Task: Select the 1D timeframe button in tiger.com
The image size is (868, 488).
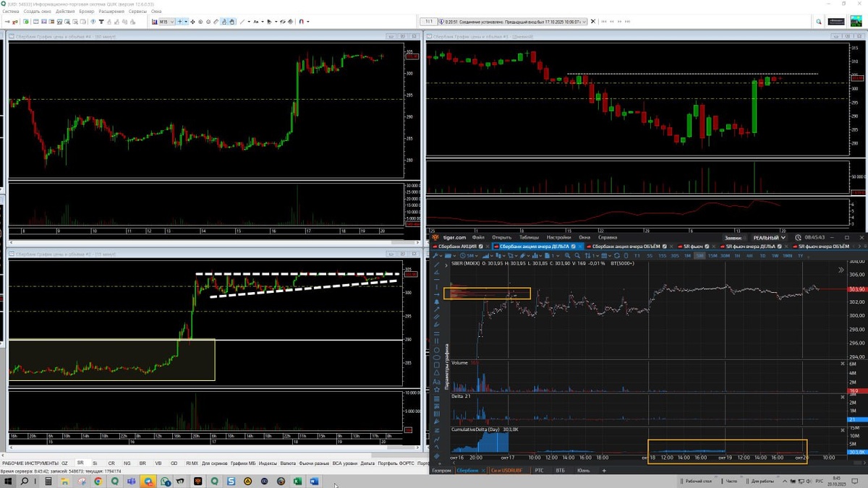Action: pos(762,256)
